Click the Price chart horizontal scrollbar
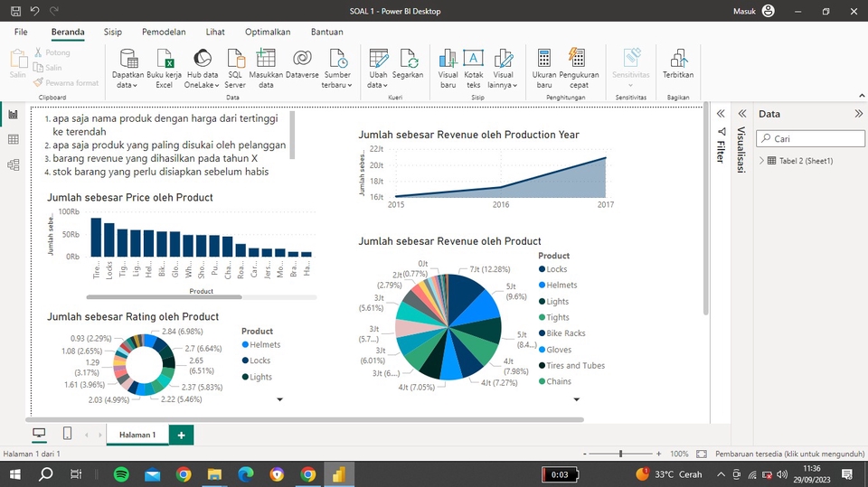868x487 pixels. [164, 297]
